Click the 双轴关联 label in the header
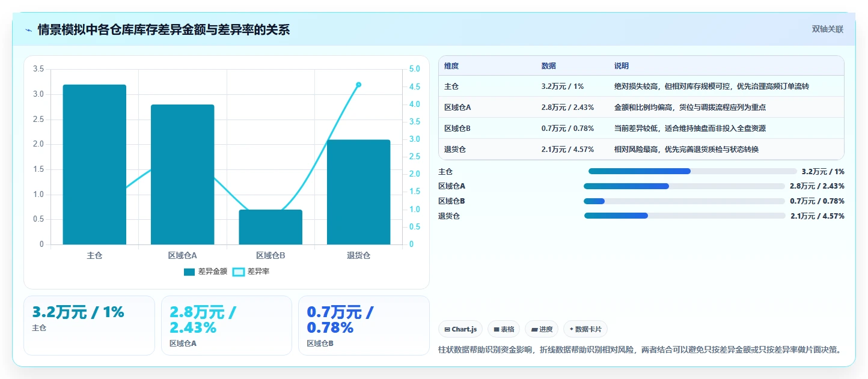Viewport: 868px width, 379px height. click(828, 29)
